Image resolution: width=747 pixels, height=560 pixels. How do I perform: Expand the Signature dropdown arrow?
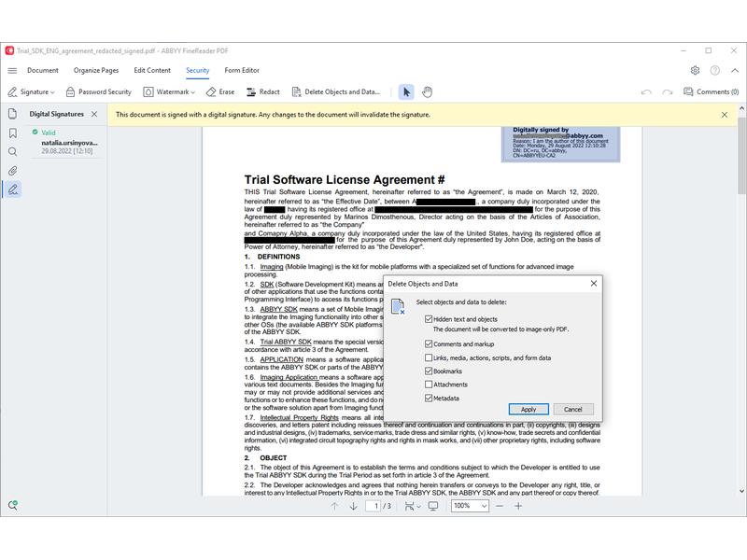52,92
